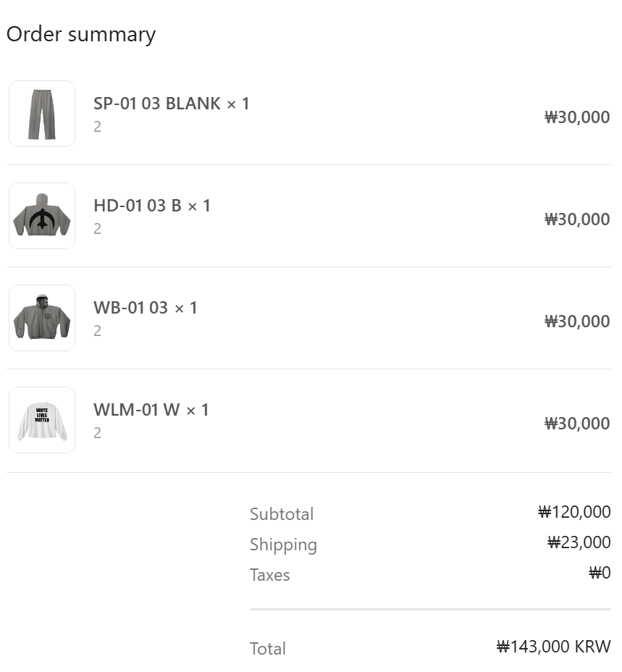Click the Taxes label

point(269,575)
